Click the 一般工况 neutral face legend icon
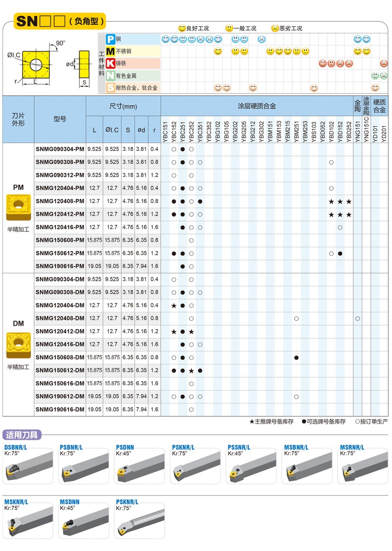The height and width of the screenshot is (551, 392). click(229, 28)
